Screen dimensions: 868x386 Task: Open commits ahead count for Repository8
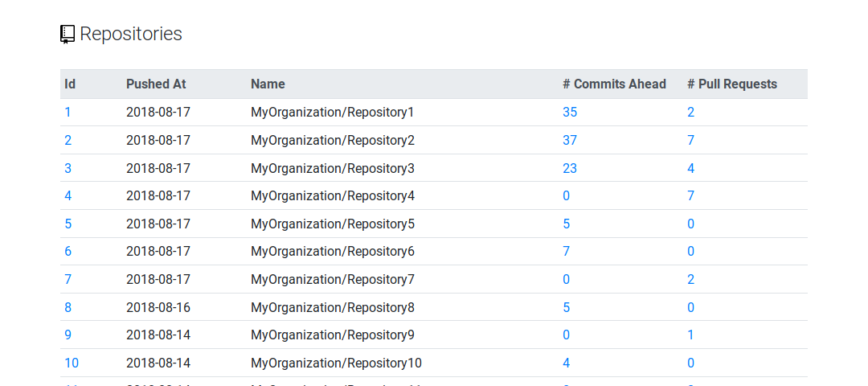point(567,307)
